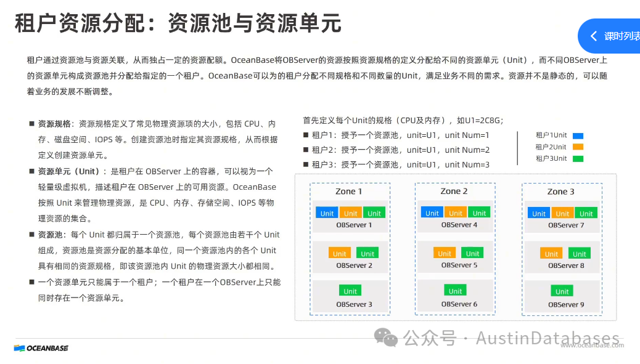Viewport: 640px width, 364px height.
Task: Click the green Unit box above OBServer 4
Action: click(x=479, y=212)
